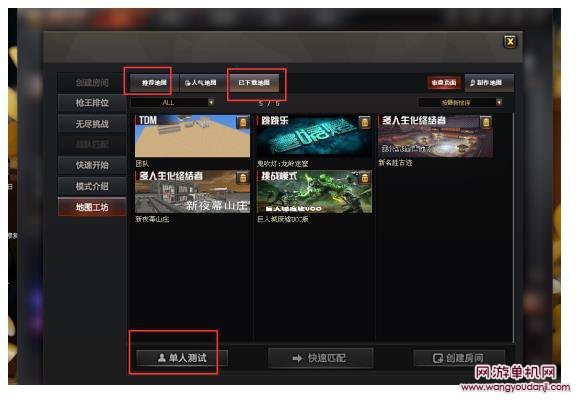Screen dimensions: 576x400
Task: Click the 创建房间 button at bottom right
Action: point(459,358)
